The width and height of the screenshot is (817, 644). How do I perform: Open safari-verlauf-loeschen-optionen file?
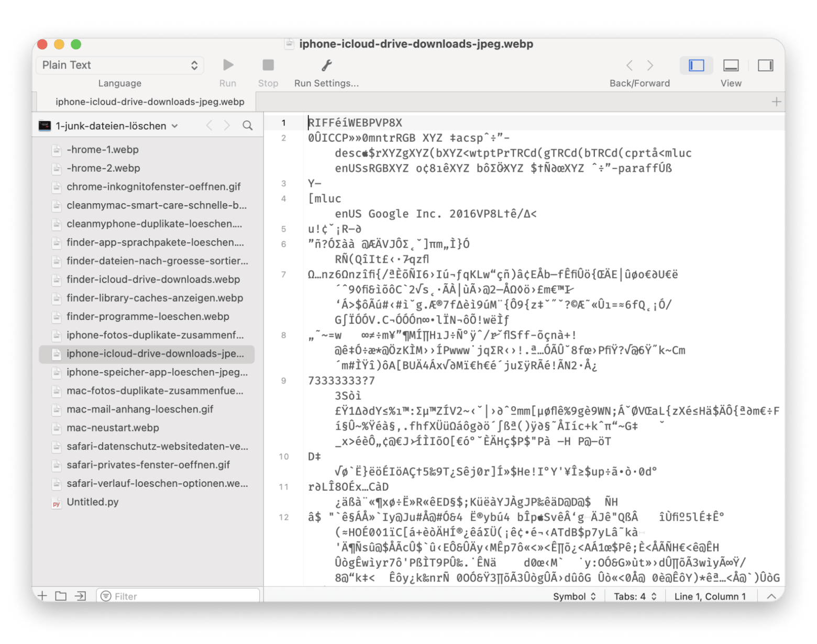(x=157, y=483)
